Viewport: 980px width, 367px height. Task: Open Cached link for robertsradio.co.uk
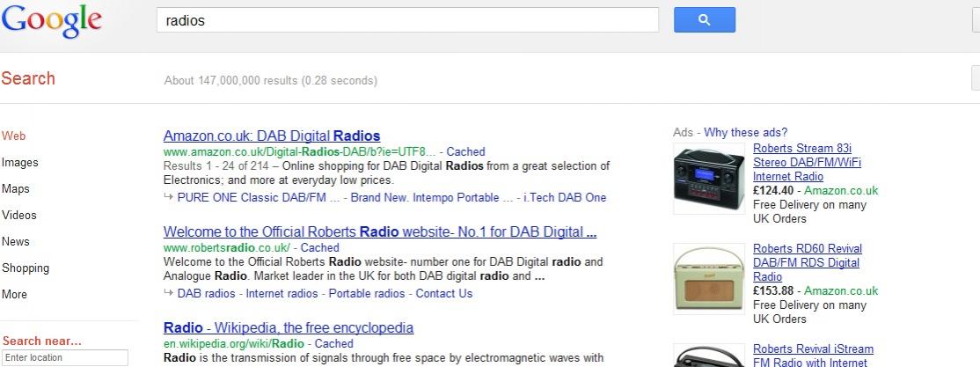pyautogui.click(x=320, y=247)
